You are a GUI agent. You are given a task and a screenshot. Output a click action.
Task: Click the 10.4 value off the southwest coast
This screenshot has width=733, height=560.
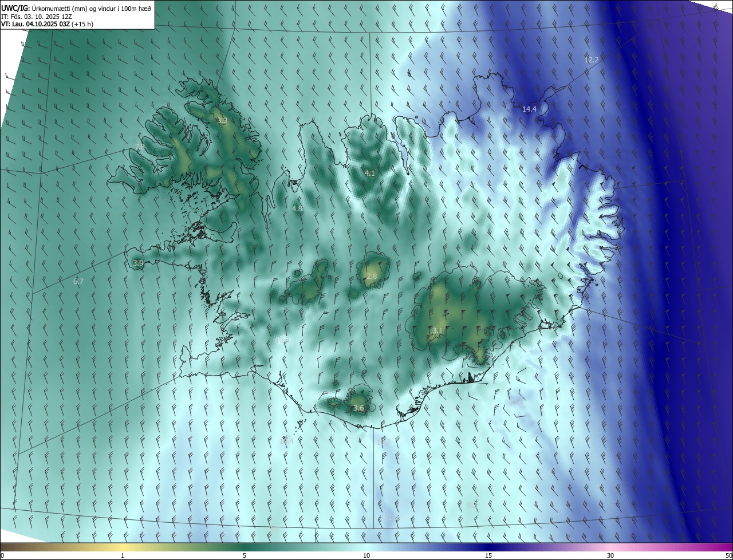(x=286, y=441)
